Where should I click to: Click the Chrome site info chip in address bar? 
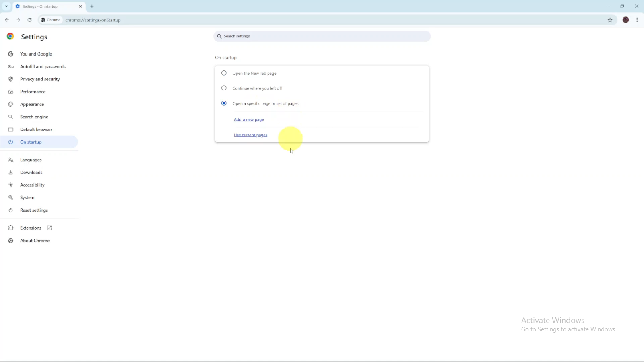tap(51, 20)
